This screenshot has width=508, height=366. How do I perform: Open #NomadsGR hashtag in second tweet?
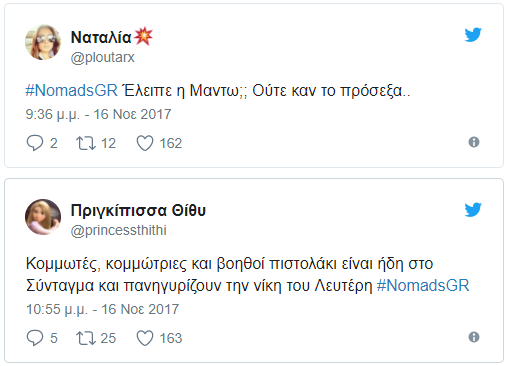pyautogui.click(x=423, y=286)
